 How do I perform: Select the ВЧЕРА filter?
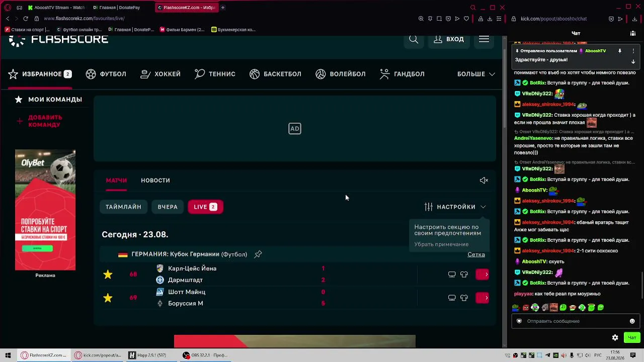[x=168, y=207]
